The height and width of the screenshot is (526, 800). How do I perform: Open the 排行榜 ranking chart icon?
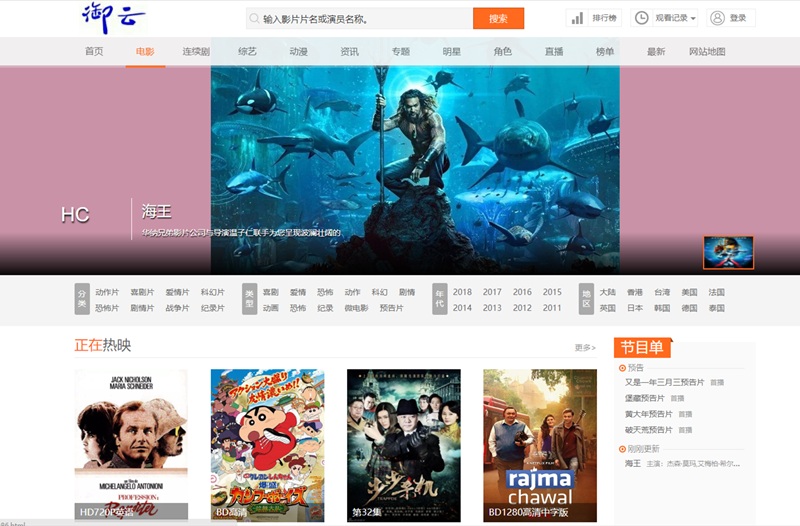[x=577, y=18]
